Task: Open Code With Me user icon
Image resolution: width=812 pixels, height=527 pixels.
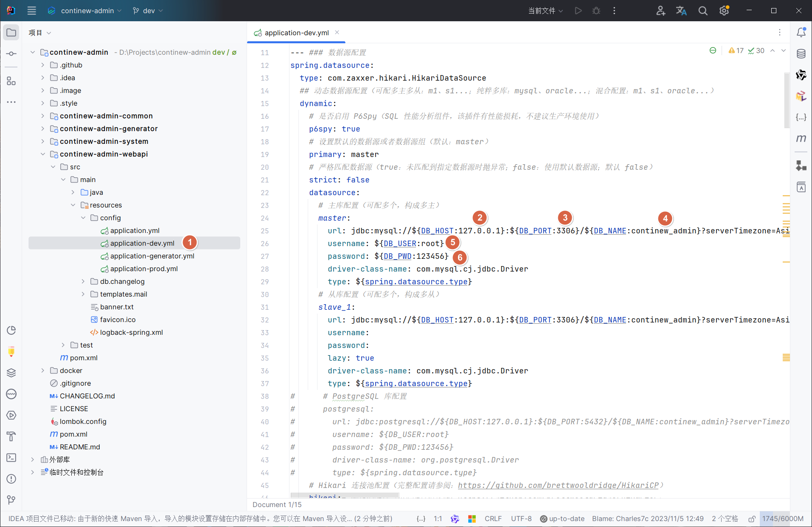Action: [x=660, y=11]
